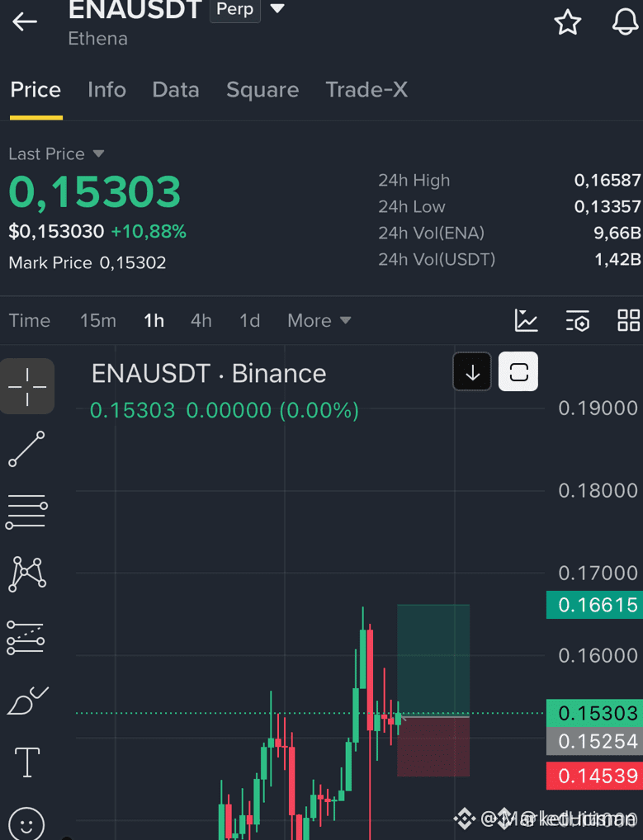
Task: Select the 15m interval
Action: pos(98,320)
